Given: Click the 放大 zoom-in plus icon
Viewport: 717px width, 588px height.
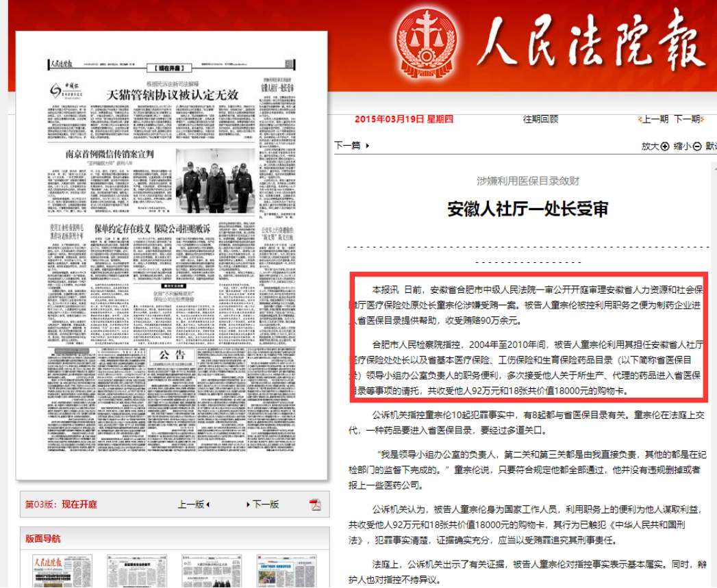Looking at the screenshot, I should coord(664,146).
